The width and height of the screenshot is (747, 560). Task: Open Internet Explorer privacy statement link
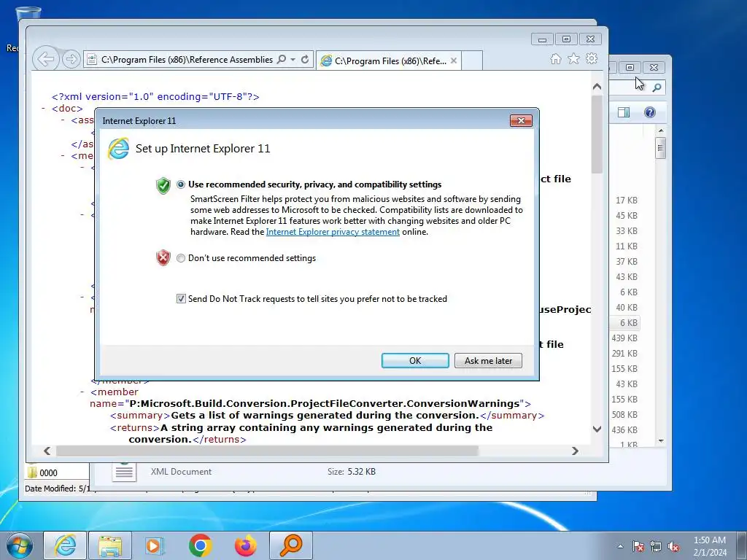[x=333, y=232]
